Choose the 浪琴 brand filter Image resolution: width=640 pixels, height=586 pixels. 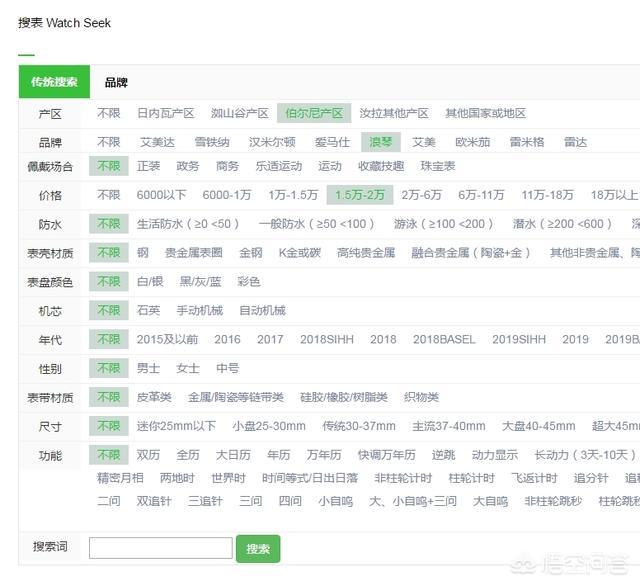[380, 142]
